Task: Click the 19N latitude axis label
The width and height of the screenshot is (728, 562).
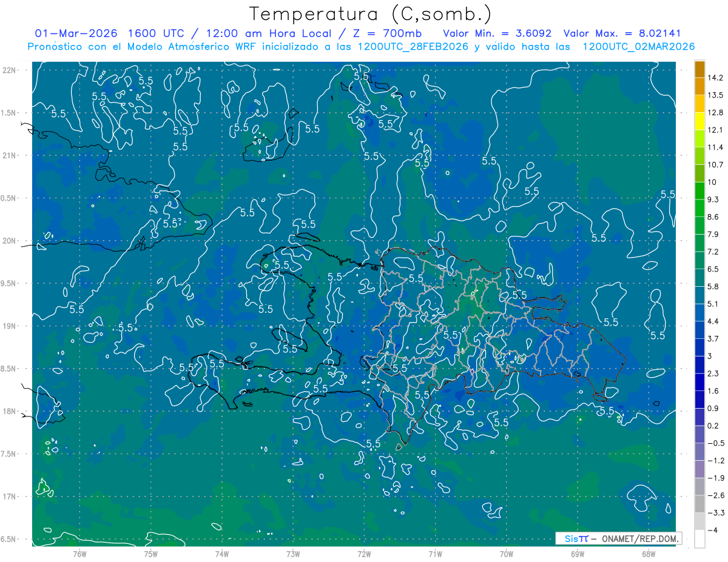Action: pos(10,326)
